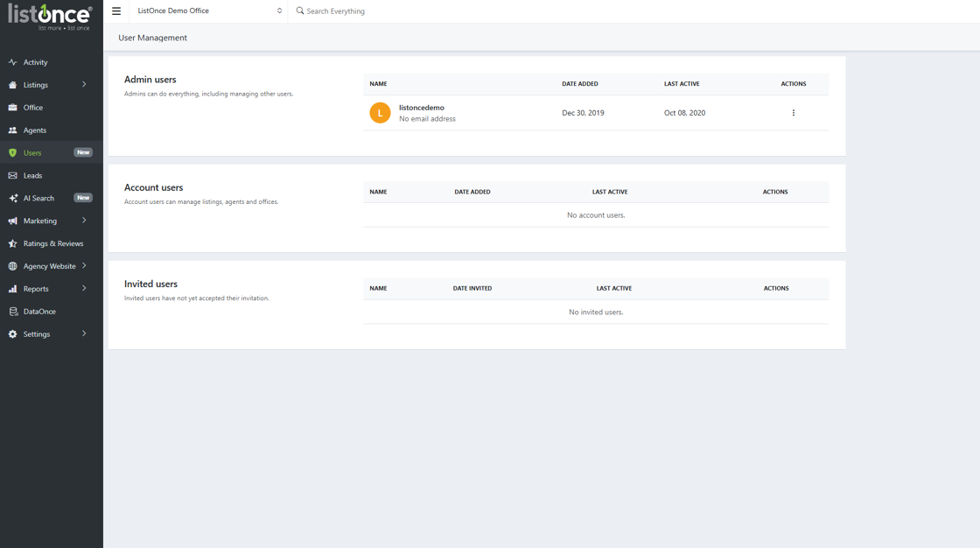The image size is (980, 548).
Task: Click the Agents people icon
Action: (12, 130)
